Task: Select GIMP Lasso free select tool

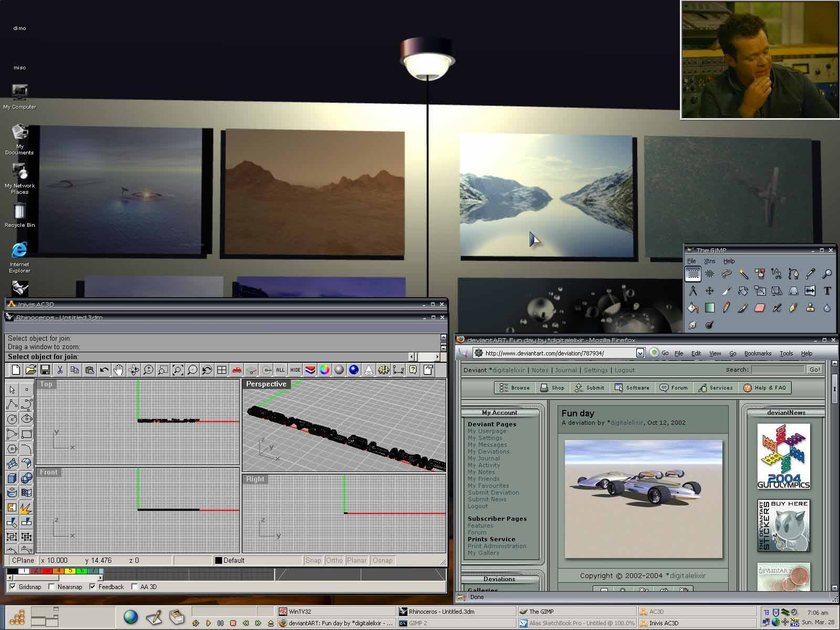Action: tap(727, 274)
